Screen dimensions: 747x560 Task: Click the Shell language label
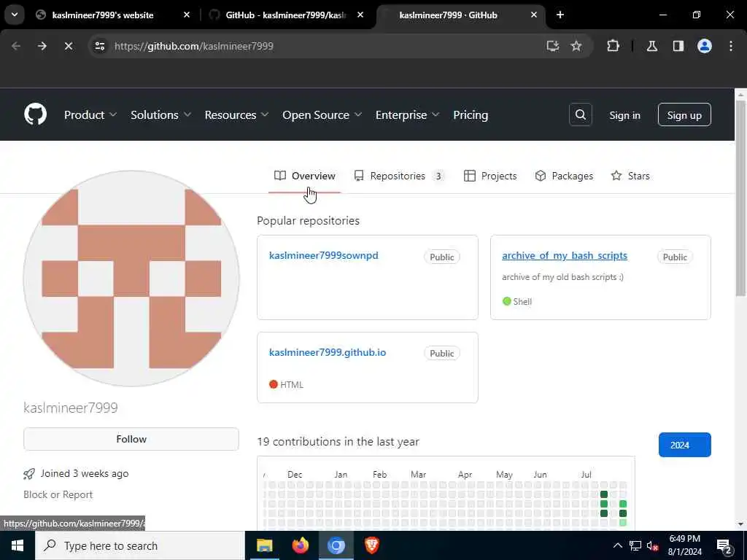coord(522,301)
